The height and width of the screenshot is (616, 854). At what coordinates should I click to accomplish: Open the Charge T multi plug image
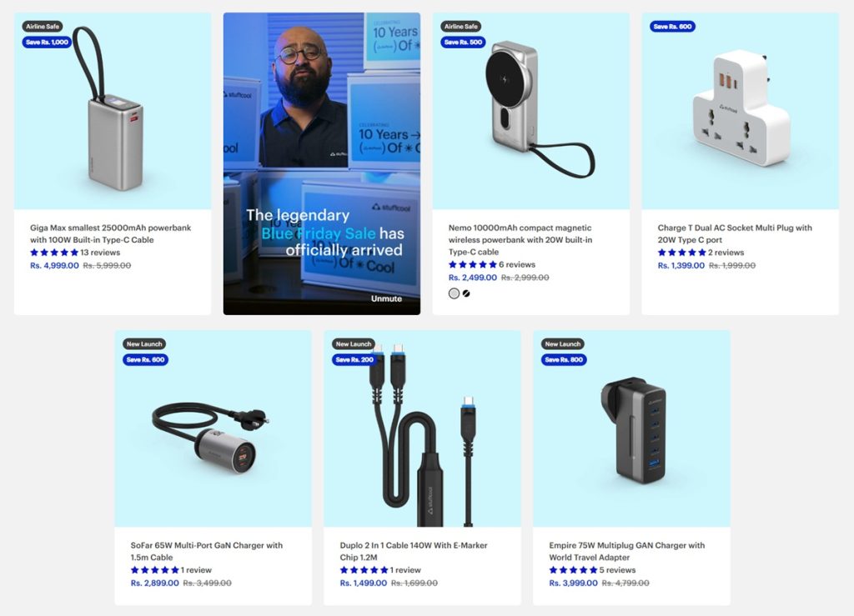pos(741,111)
